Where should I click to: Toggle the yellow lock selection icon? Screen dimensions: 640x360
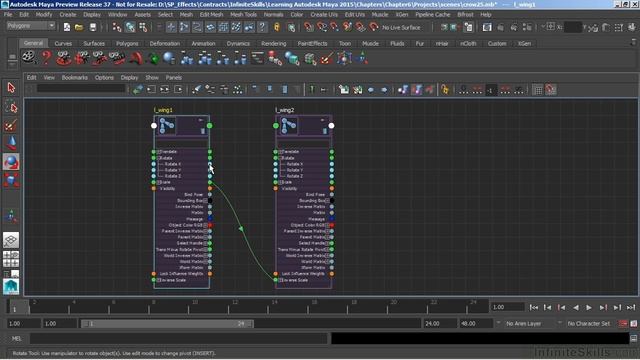(277, 27)
